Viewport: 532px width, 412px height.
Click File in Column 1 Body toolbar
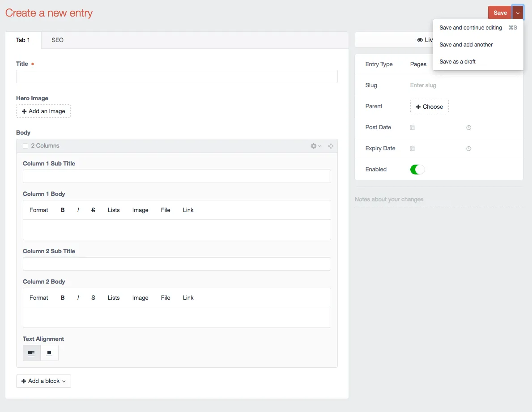click(x=166, y=210)
